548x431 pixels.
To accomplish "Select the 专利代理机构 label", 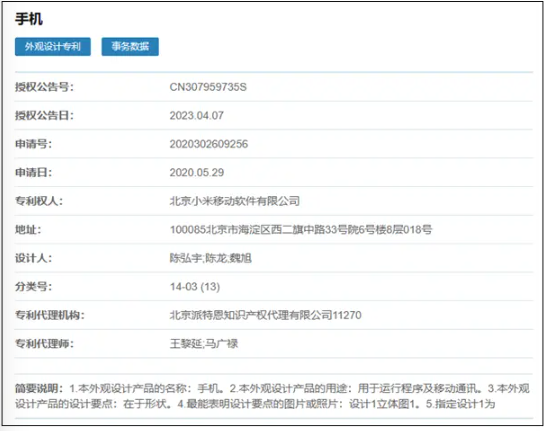I will [50, 315].
